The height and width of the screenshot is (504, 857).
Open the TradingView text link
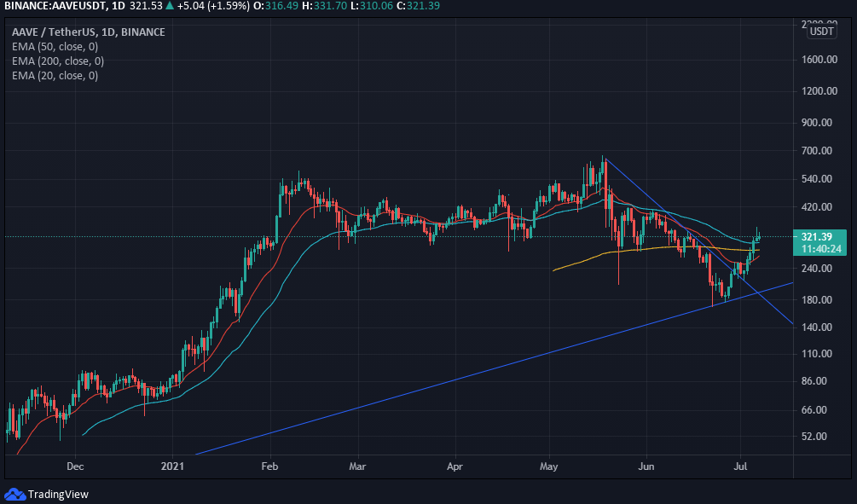(58, 494)
